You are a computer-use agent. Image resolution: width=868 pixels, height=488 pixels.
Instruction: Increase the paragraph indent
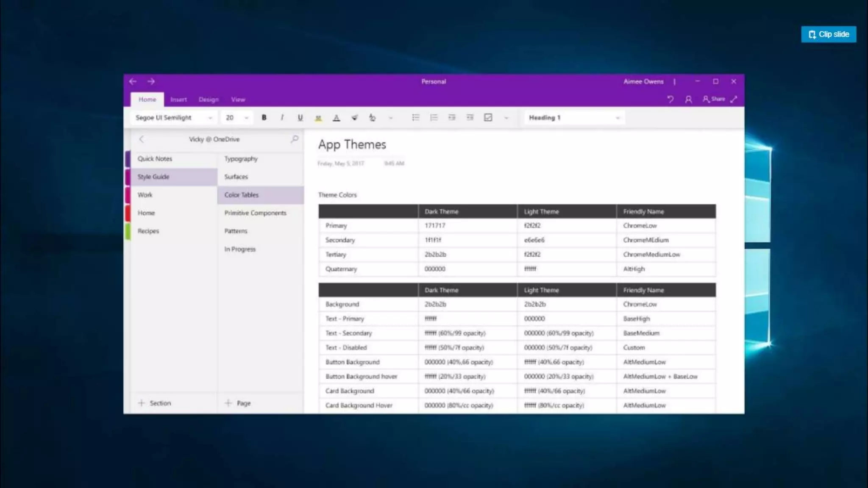[470, 117]
